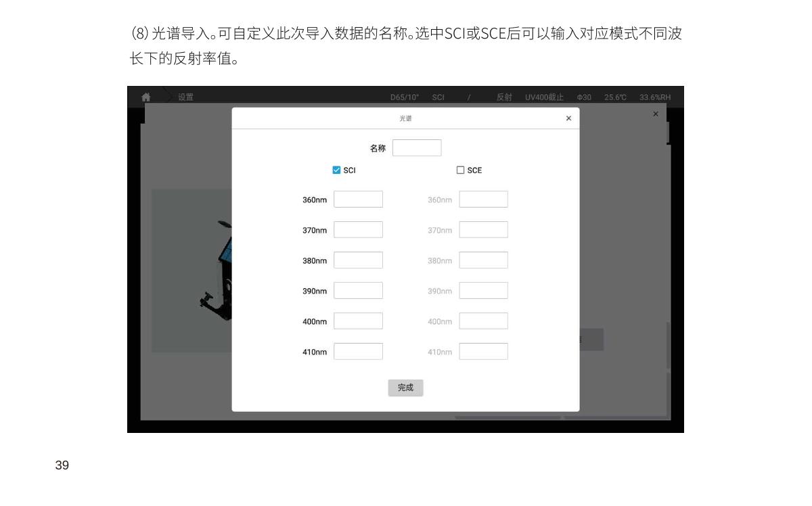Screen dimensions: 812x506
Task: Click the SCI 380nm input field
Action: (358, 260)
